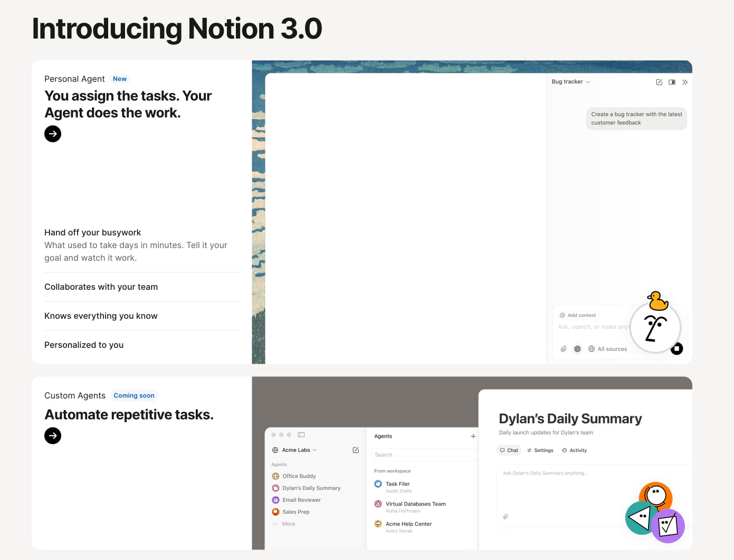Screen dimensions: 734x560
Task: Click the Create a bug tracker message bubble
Action: coord(636,118)
